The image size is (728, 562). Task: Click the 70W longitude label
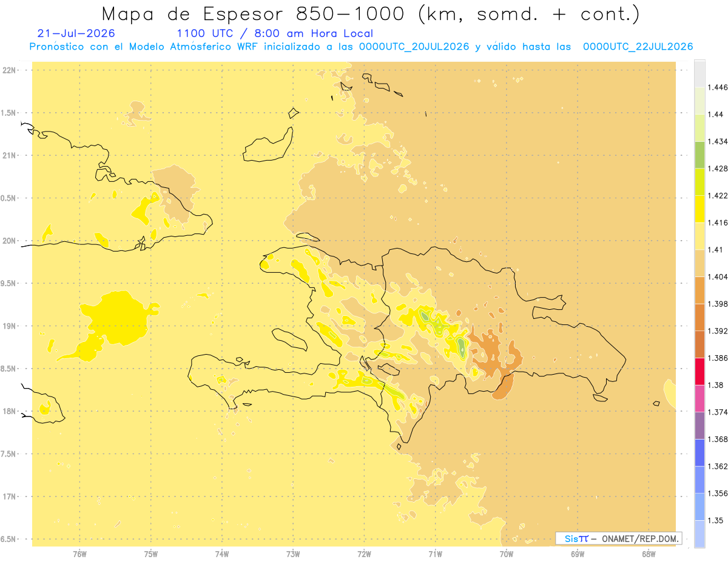507,554
